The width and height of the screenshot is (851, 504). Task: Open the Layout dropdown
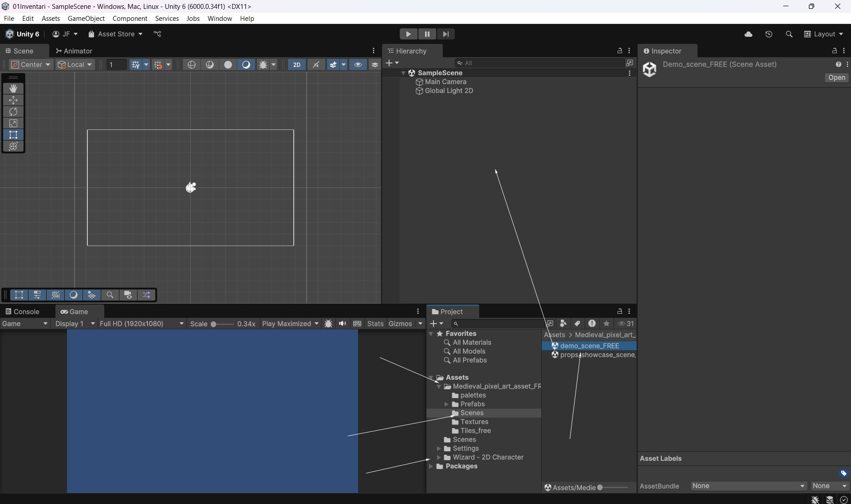[824, 34]
